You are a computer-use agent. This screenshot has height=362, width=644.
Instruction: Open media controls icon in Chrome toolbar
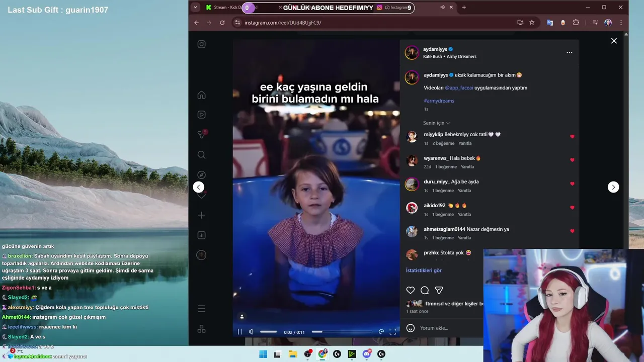pyautogui.click(x=595, y=23)
